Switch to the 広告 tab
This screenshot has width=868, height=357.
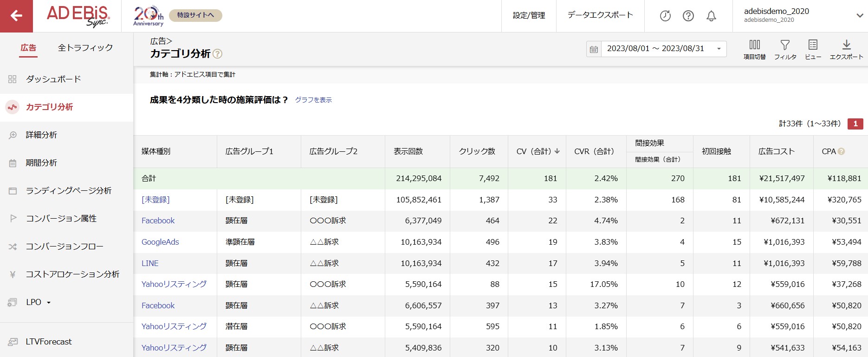click(28, 48)
